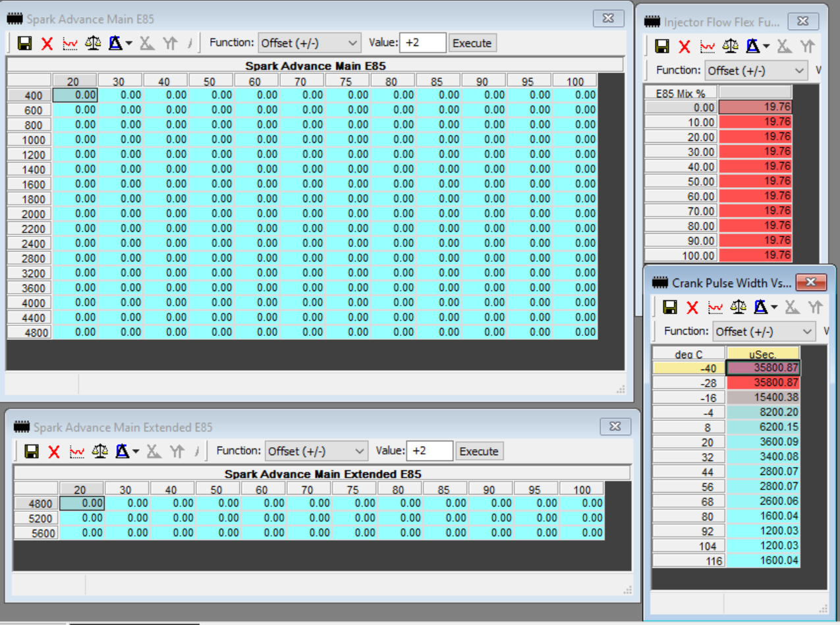Open Function dropdown in Injector Flow window
The image size is (840, 625).
tap(756, 70)
